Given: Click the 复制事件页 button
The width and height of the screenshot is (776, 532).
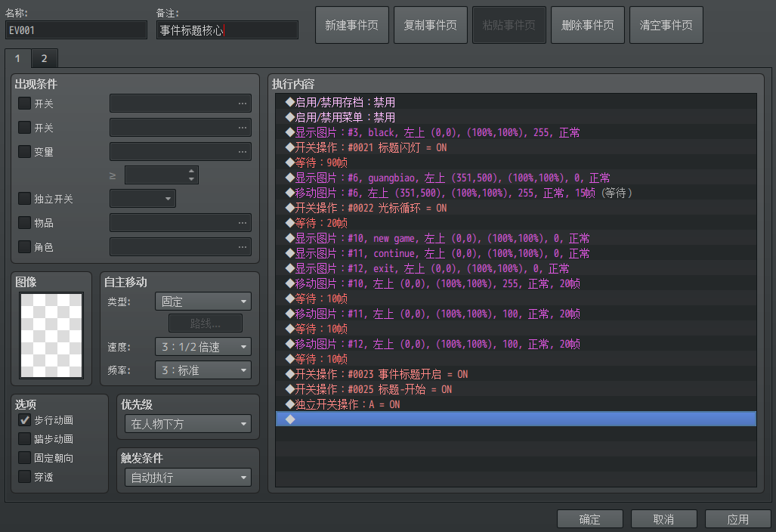Looking at the screenshot, I should point(431,25).
